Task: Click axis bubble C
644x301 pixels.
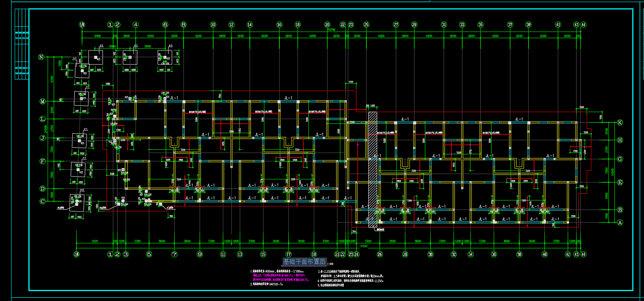Action: coord(43,202)
